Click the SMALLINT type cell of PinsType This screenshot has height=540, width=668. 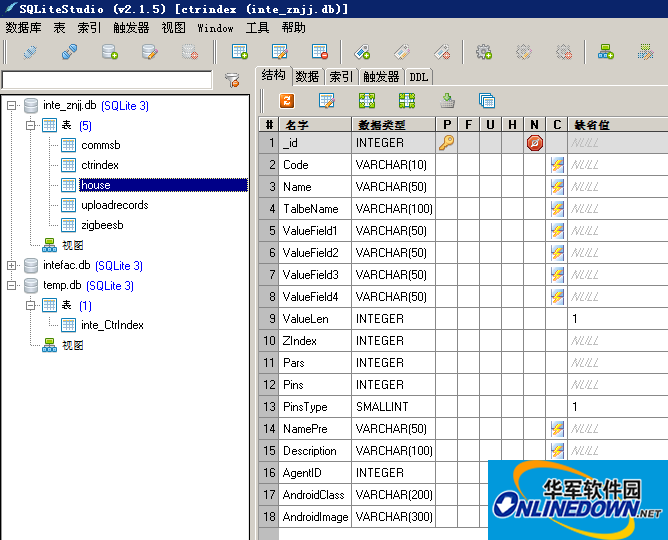point(394,407)
